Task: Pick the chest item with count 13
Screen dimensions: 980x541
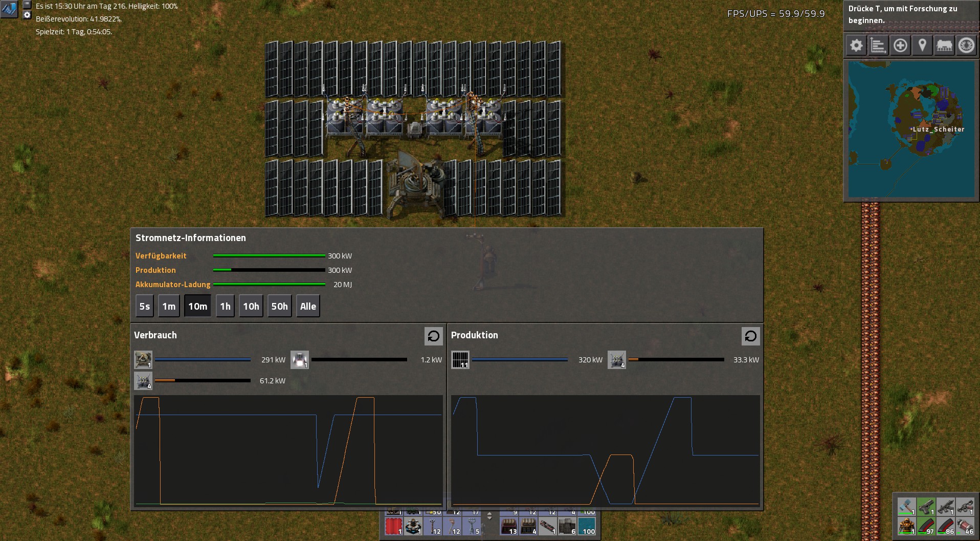Action: pyautogui.click(x=509, y=526)
